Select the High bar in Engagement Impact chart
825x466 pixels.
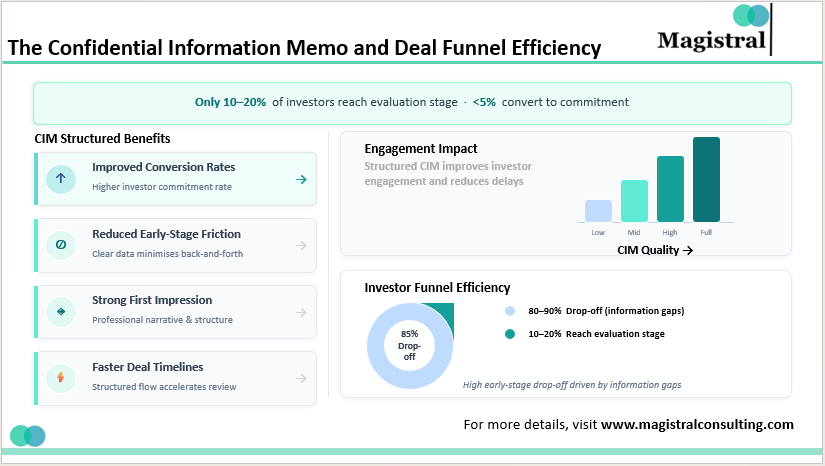point(670,189)
